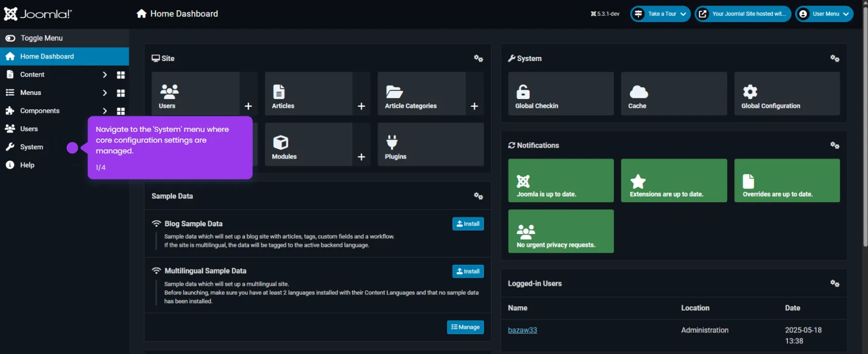Click the Manage sample data button
The image size is (868, 354).
click(x=465, y=327)
